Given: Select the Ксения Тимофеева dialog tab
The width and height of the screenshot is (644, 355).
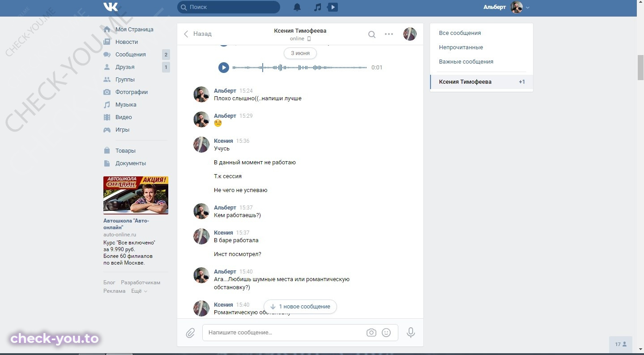Looking at the screenshot, I should pos(482,82).
